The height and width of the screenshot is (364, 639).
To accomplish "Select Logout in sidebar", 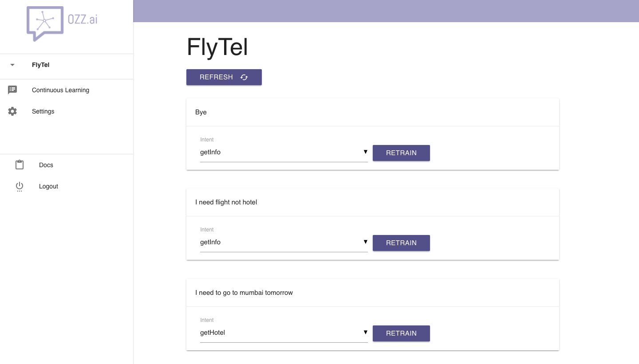I will point(48,186).
